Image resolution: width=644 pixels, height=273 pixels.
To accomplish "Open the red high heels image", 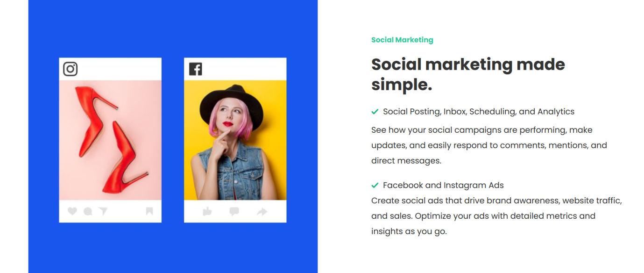I will (110, 140).
